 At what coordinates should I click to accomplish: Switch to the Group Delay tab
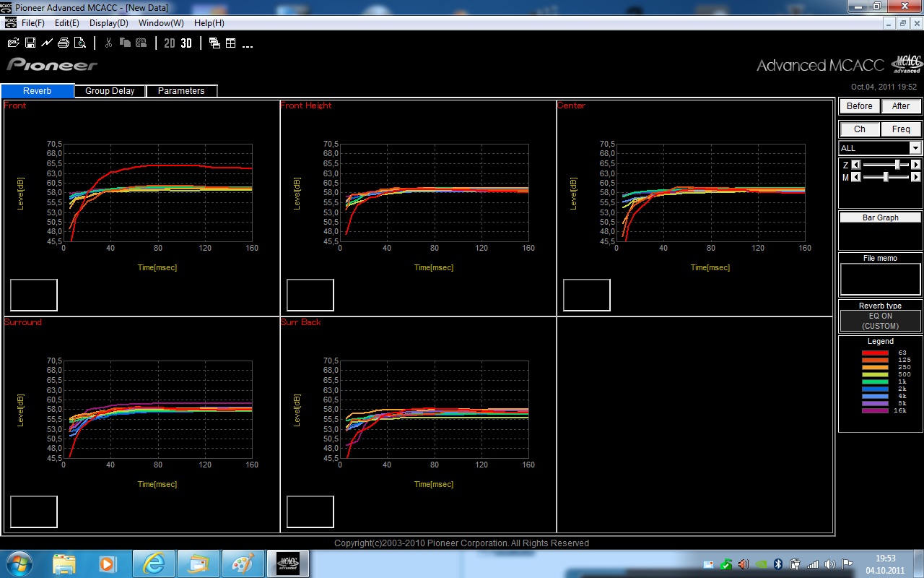(110, 91)
